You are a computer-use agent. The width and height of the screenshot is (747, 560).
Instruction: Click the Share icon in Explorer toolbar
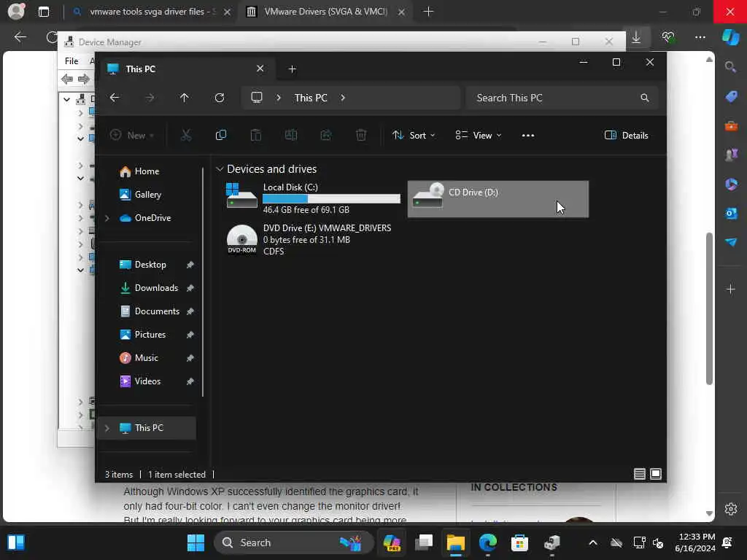(x=326, y=135)
